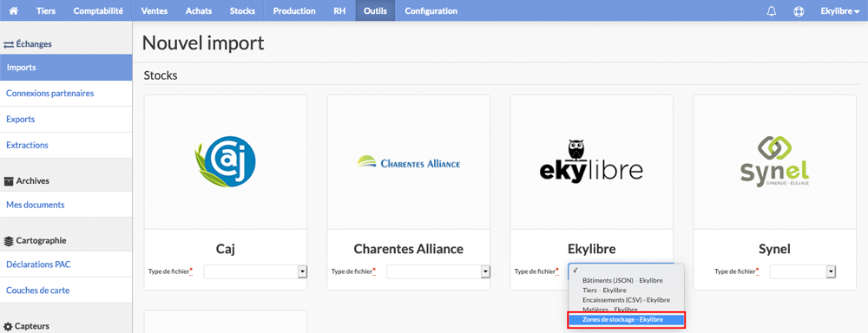Choose Zones de stockage - Ekylibre option
Image resolution: width=868 pixels, height=333 pixels.
tap(627, 320)
